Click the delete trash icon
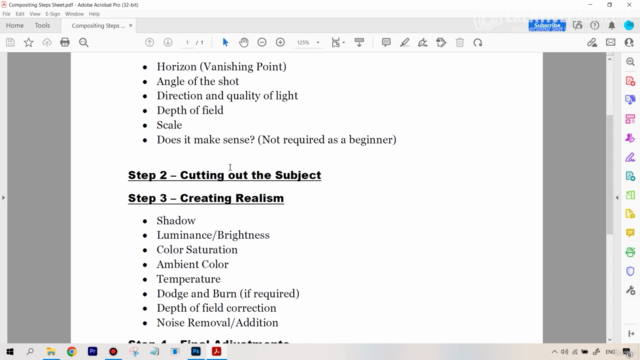Screen dimensions: 640x360 460,42
